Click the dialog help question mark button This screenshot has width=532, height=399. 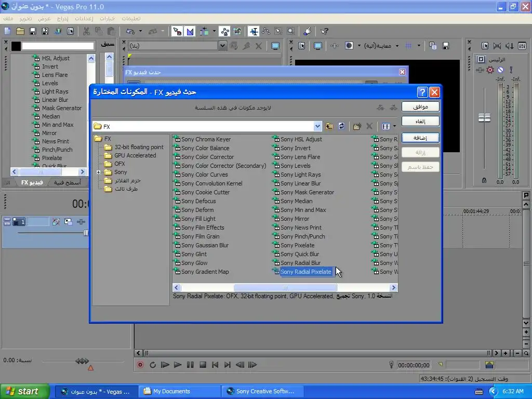(422, 92)
